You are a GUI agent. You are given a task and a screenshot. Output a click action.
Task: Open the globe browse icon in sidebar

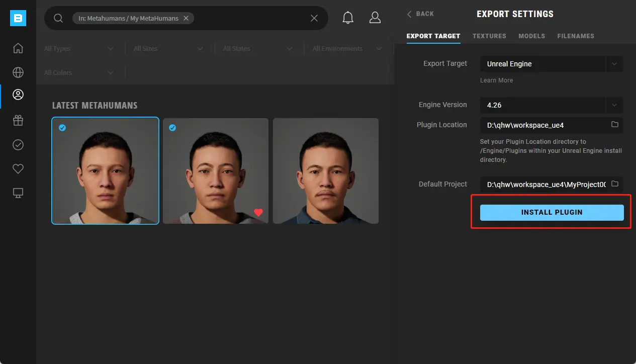click(18, 72)
